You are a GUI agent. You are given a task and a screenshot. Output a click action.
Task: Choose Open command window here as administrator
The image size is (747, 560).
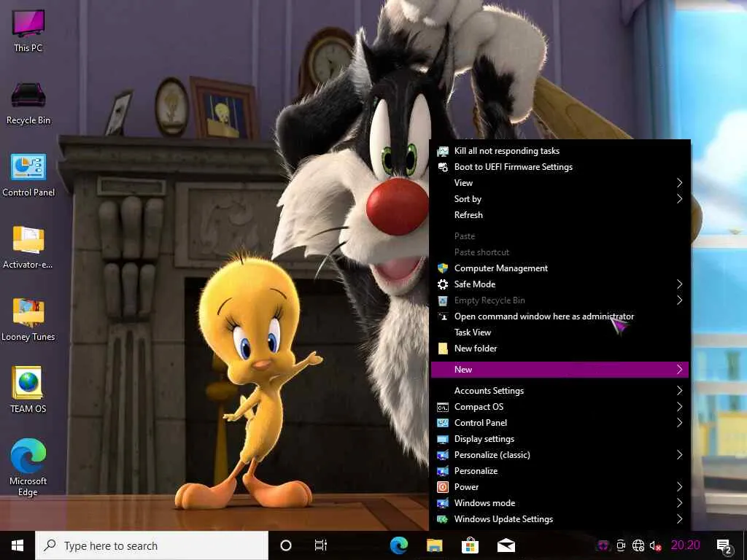560,316
